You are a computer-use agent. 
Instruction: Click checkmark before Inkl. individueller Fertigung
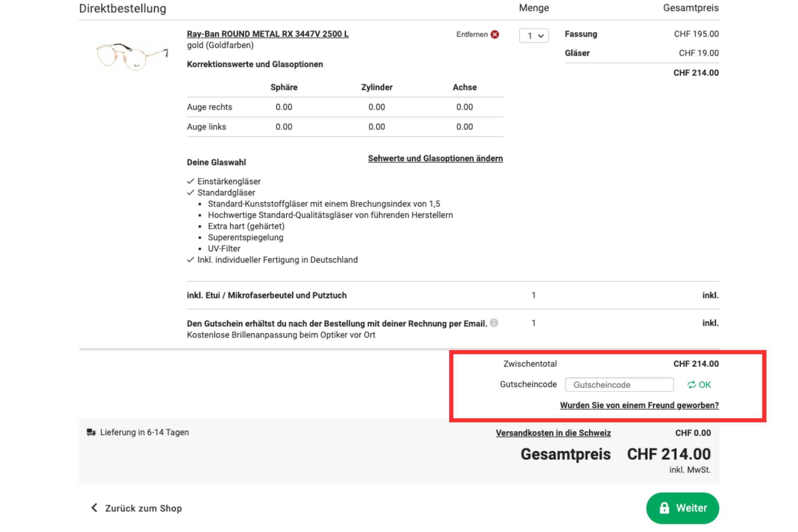[191, 260]
